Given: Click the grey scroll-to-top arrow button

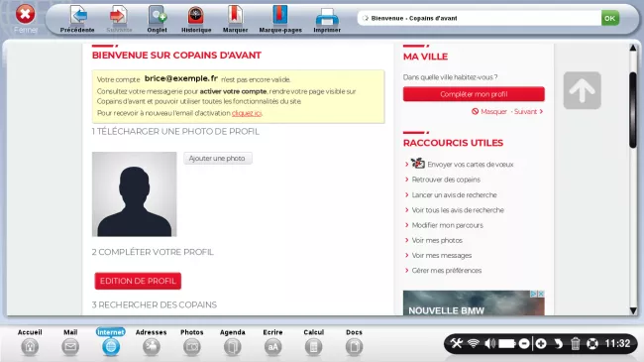Looking at the screenshot, I should 582,90.
